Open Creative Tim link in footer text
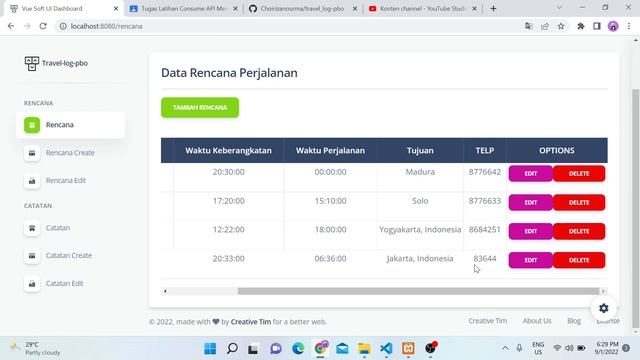640x360 pixels. coord(251,322)
